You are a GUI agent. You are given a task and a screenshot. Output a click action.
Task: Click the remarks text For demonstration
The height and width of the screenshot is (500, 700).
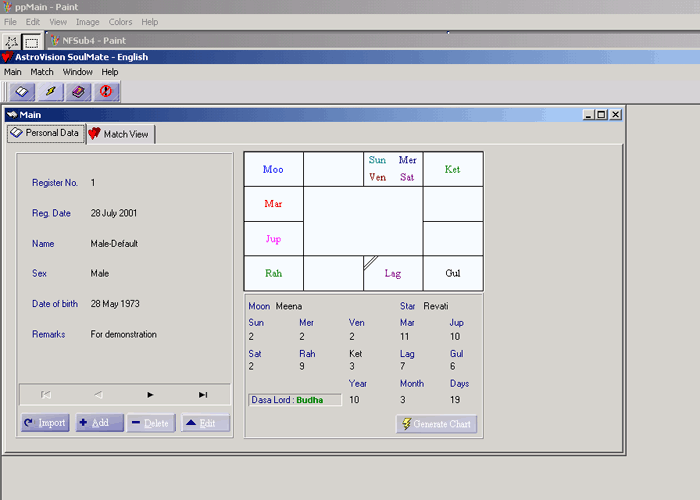click(x=124, y=334)
